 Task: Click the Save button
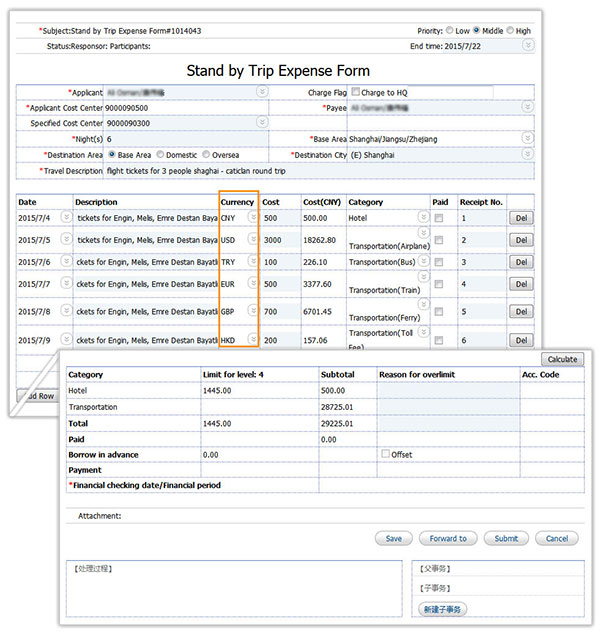point(394,538)
